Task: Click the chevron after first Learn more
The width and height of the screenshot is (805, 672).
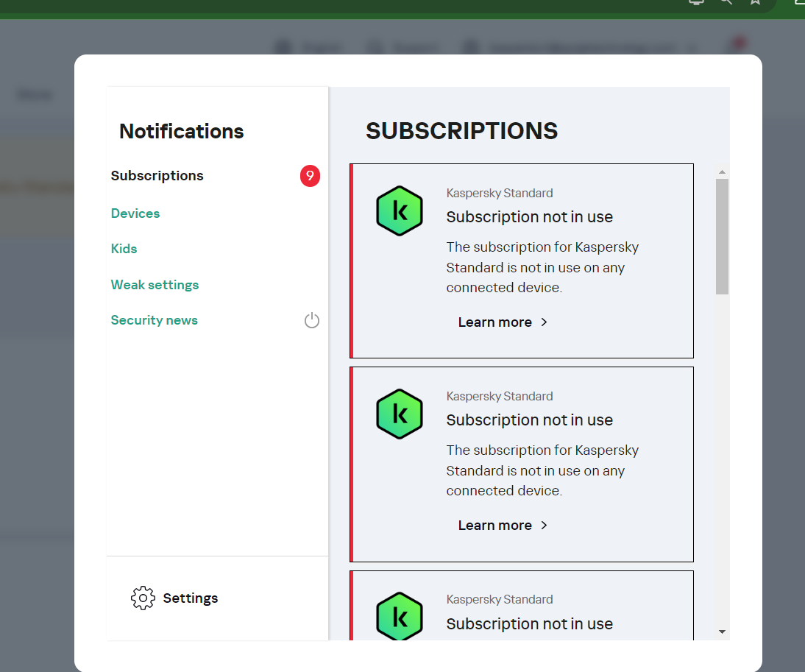Action: pos(545,322)
